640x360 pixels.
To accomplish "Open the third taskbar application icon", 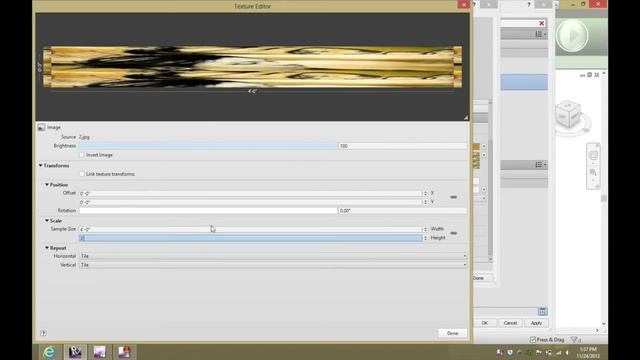I will (100, 352).
